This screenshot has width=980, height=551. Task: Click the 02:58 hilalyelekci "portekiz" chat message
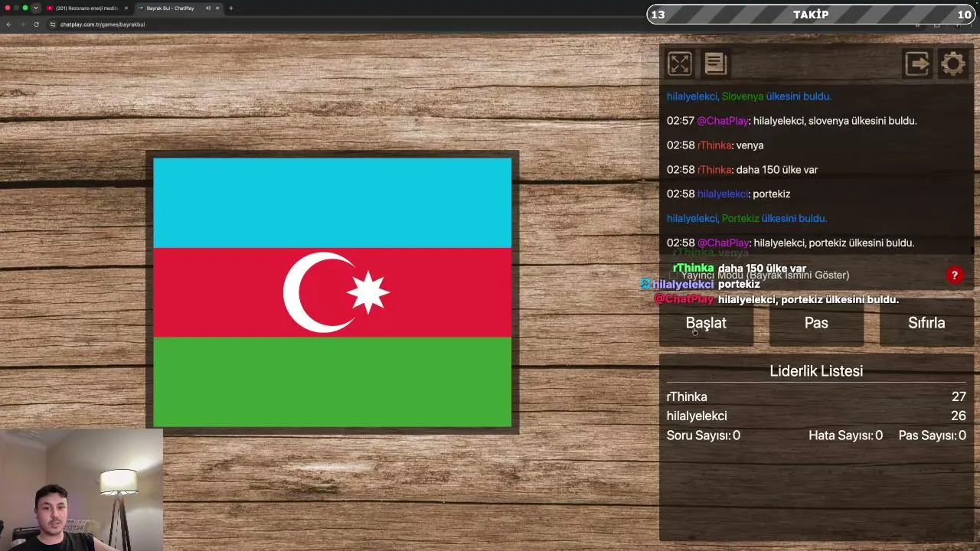[728, 194]
